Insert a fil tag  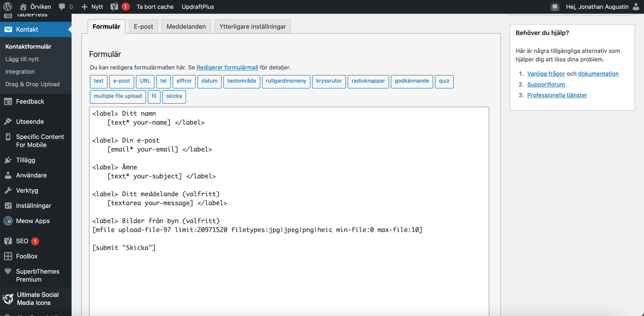pos(154,96)
